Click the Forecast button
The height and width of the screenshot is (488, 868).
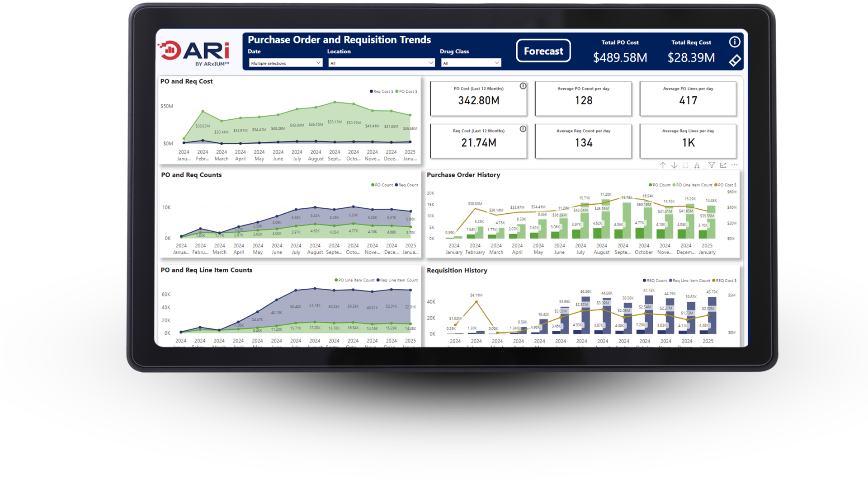click(x=543, y=51)
